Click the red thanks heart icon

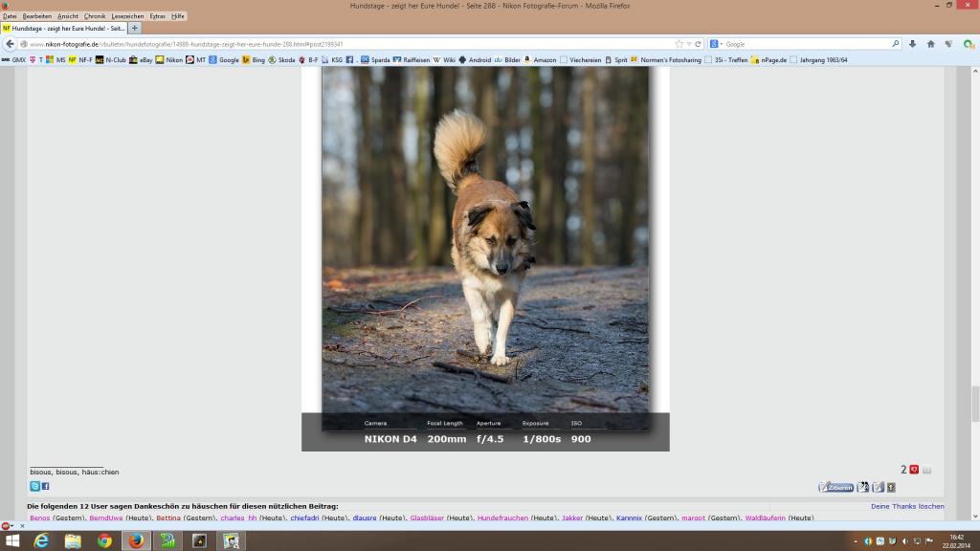point(914,469)
